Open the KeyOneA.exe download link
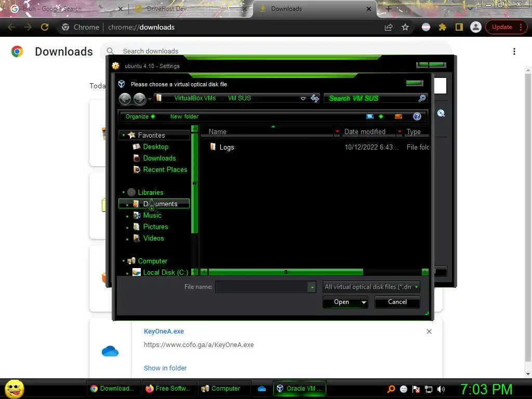This screenshot has width=532, height=399. (164, 331)
